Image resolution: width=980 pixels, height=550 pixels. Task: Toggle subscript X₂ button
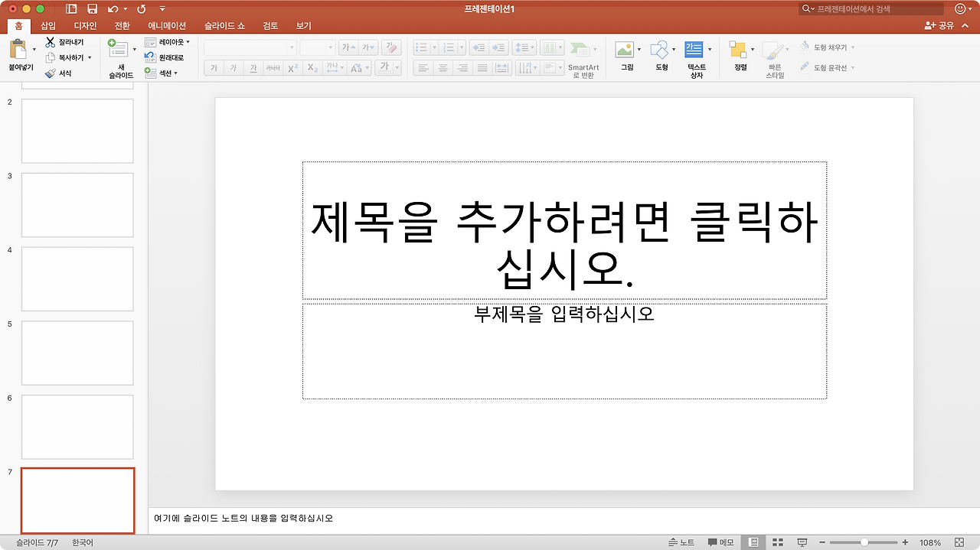click(312, 68)
